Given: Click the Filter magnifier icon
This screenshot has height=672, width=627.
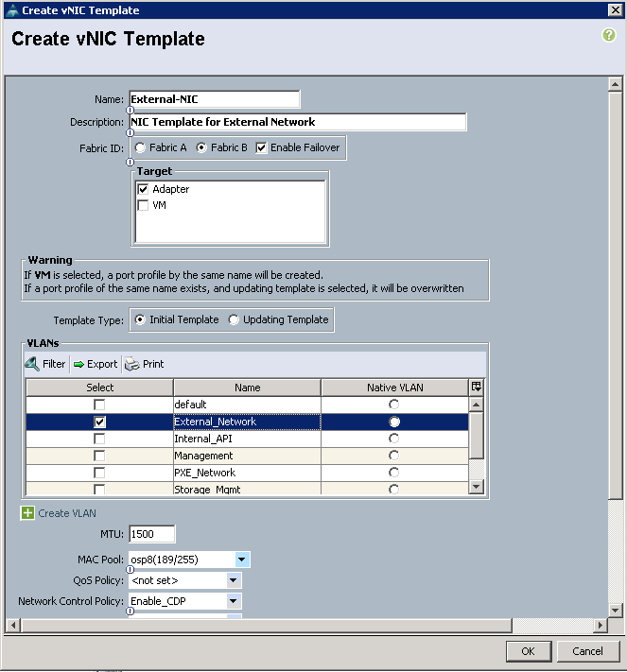Looking at the screenshot, I should (32, 364).
